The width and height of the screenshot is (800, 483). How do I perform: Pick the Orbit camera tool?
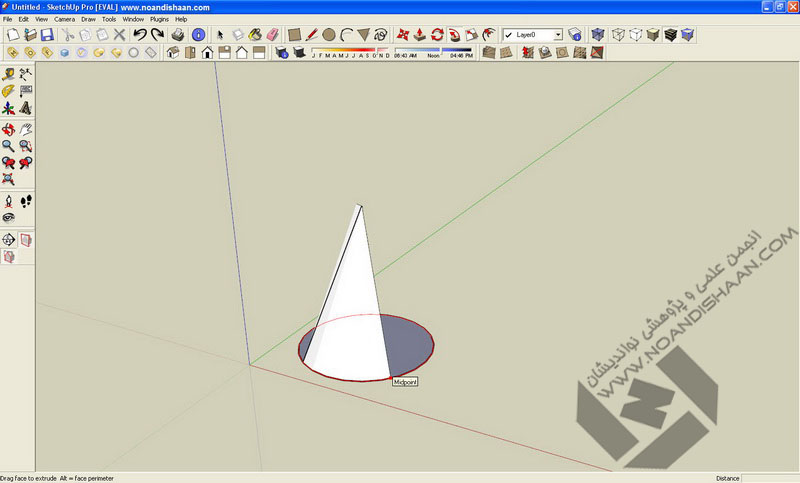pyautogui.click(x=8, y=128)
